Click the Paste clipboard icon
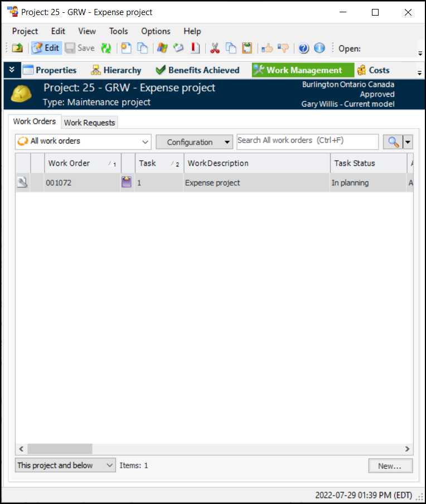 click(247, 48)
